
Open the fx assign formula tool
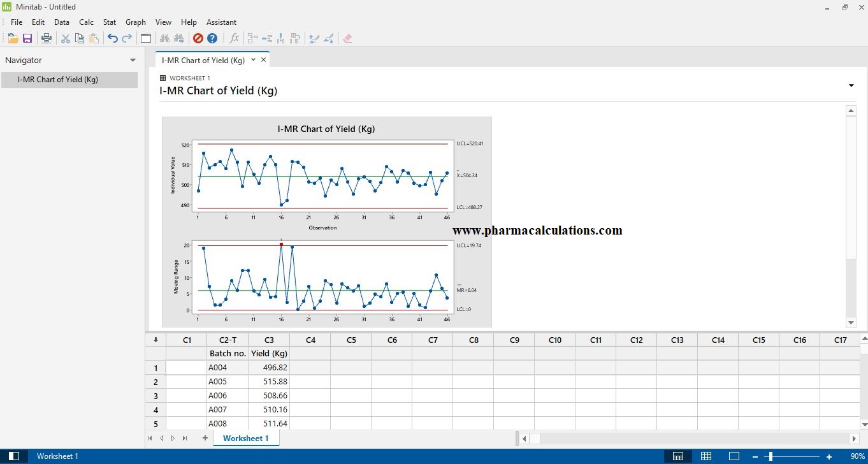pyautogui.click(x=234, y=38)
